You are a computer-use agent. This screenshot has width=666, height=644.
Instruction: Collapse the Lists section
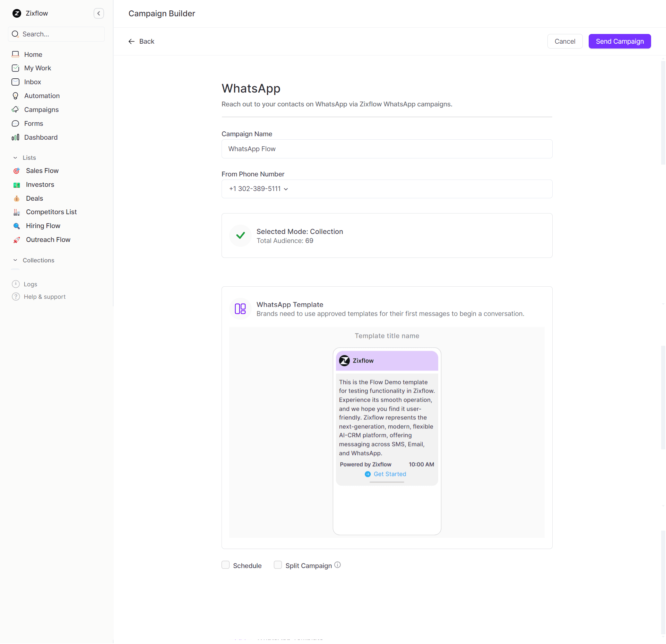15,158
